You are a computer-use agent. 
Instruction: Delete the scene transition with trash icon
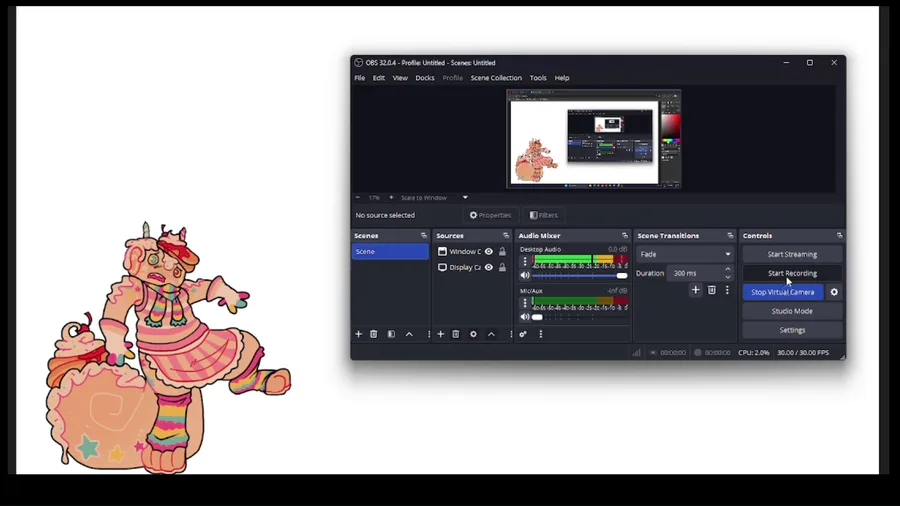pyautogui.click(x=712, y=290)
